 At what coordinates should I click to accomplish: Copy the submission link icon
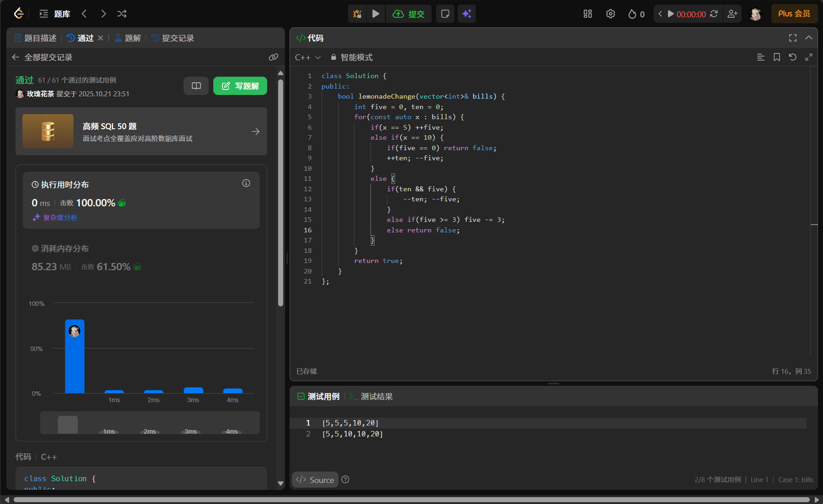(274, 57)
